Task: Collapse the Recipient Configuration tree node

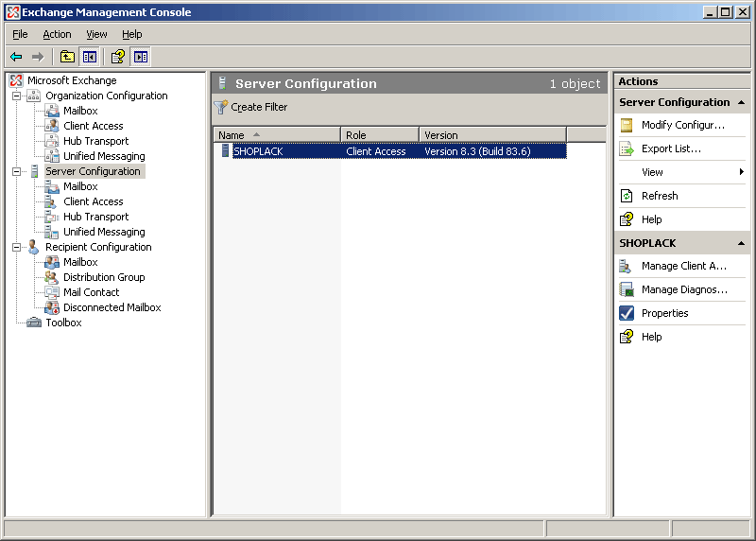Action: 17,247
